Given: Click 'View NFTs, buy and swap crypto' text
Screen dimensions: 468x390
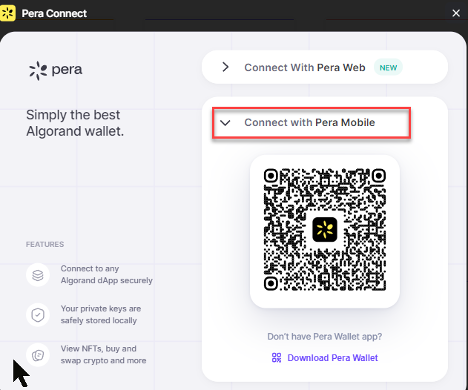Looking at the screenshot, I should tap(103, 354).
